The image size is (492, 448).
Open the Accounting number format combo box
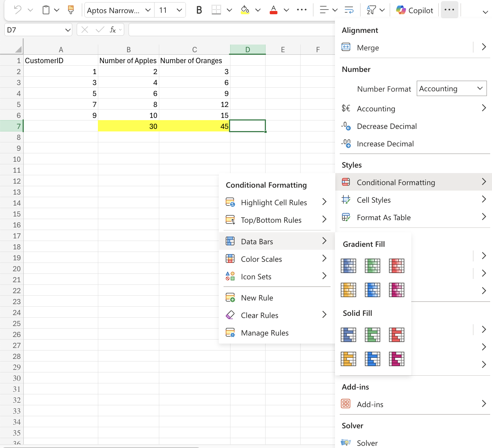click(451, 88)
